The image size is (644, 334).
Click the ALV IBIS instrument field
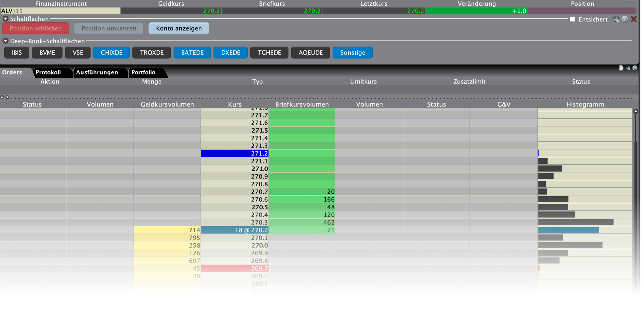60,11
